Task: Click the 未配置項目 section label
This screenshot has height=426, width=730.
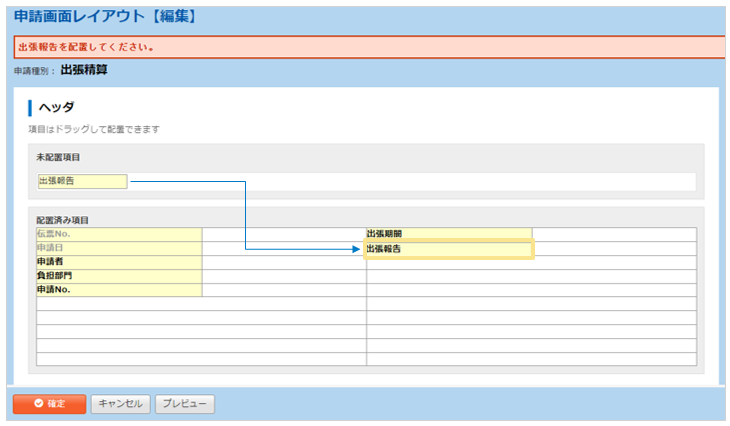Action: [x=59, y=157]
